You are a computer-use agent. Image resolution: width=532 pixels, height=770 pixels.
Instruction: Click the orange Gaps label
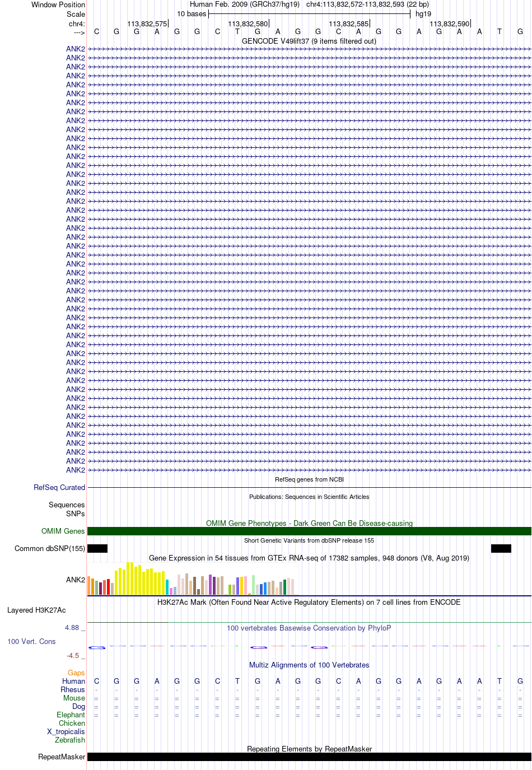76,673
